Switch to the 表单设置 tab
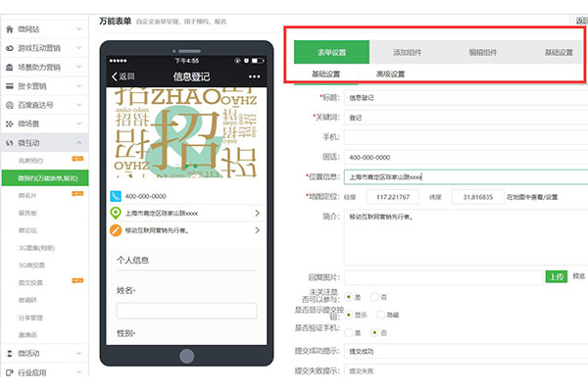 pyautogui.click(x=331, y=52)
